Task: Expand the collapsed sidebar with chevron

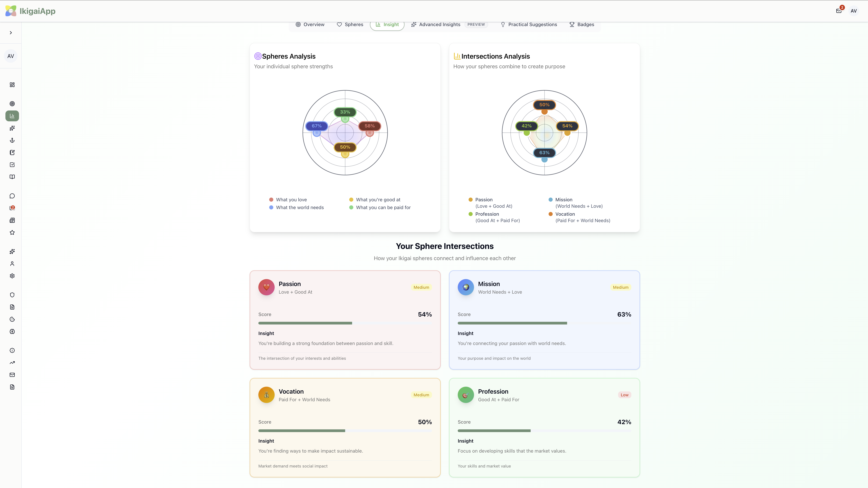Action: click(x=11, y=33)
